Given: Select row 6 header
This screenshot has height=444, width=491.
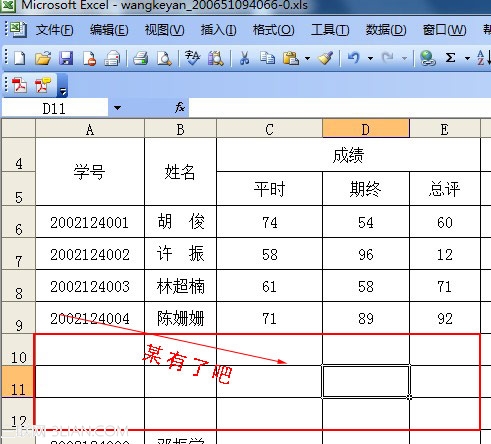Looking at the screenshot, I should tap(19, 222).
